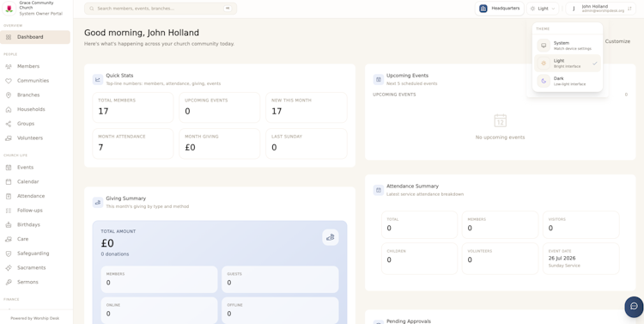
Task: Click the Quick Stats chart icon
Action: tap(98, 79)
